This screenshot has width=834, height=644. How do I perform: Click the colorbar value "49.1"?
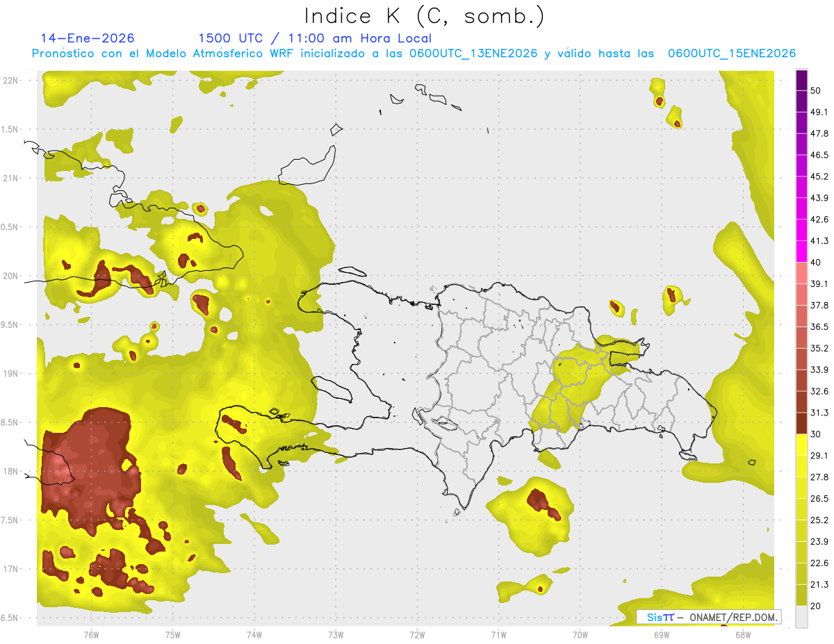click(819, 112)
